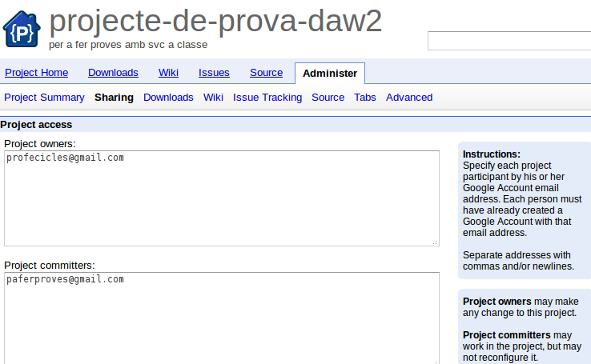Click the projecte-de-prova-daw2 project title

(x=215, y=22)
